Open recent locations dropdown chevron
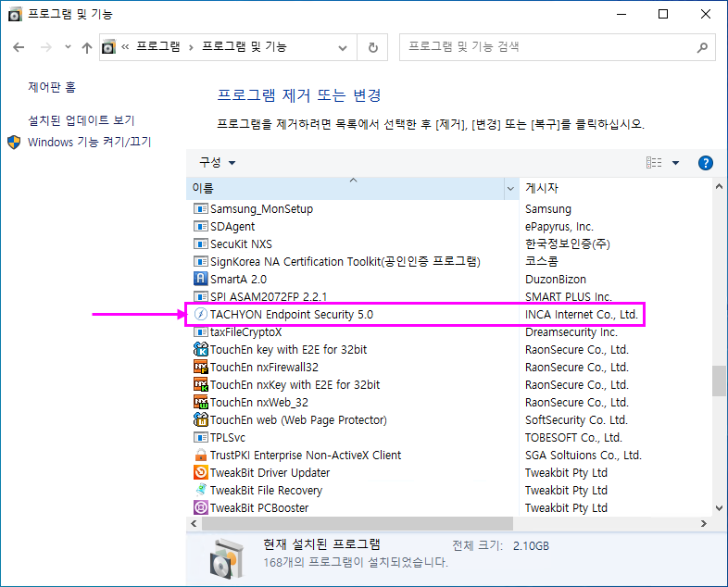 coord(68,47)
